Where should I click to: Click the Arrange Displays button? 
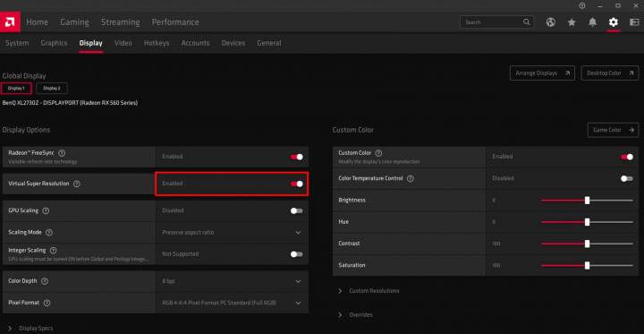[x=542, y=73]
